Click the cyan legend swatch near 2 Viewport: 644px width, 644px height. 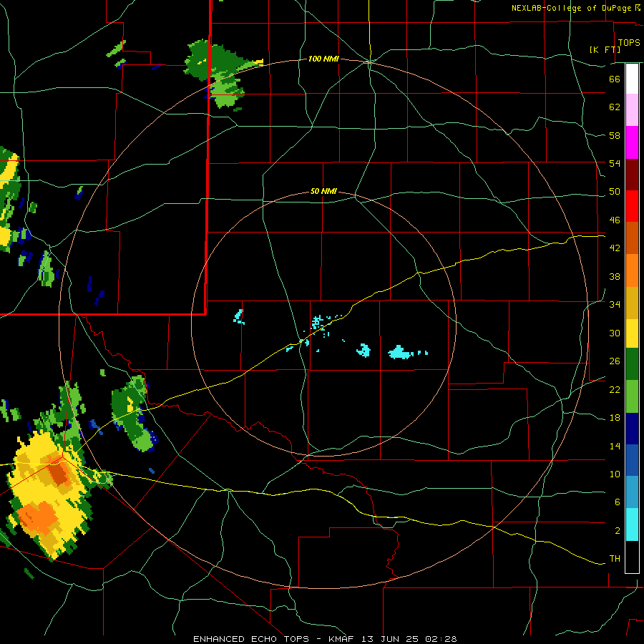pyautogui.click(x=632, y=525)
